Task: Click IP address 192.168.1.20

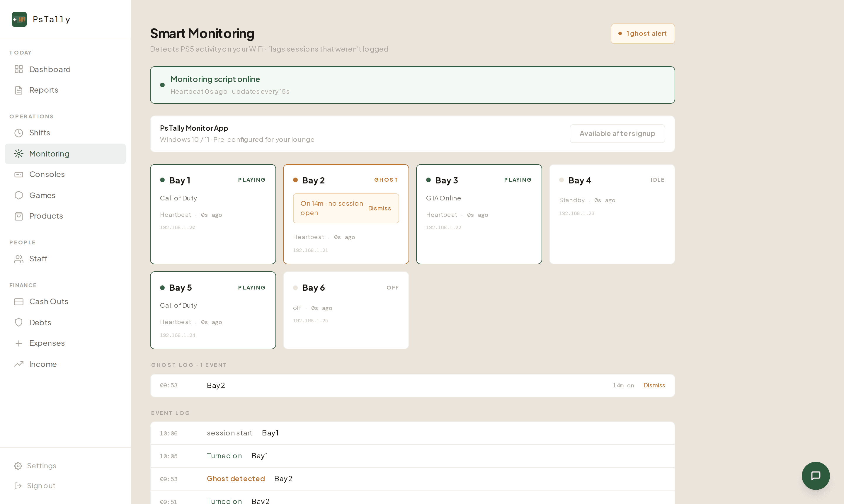Action: click(x=178, y=228)
